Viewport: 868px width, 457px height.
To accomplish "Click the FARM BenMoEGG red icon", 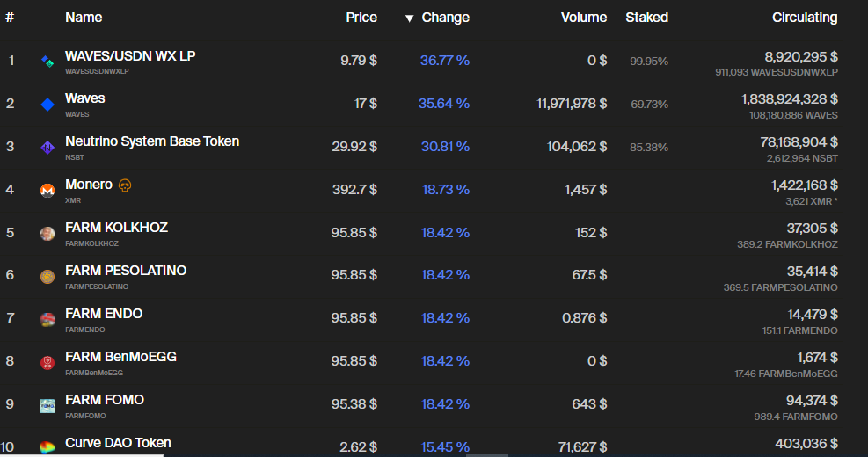I will click(x=47, y=362).
